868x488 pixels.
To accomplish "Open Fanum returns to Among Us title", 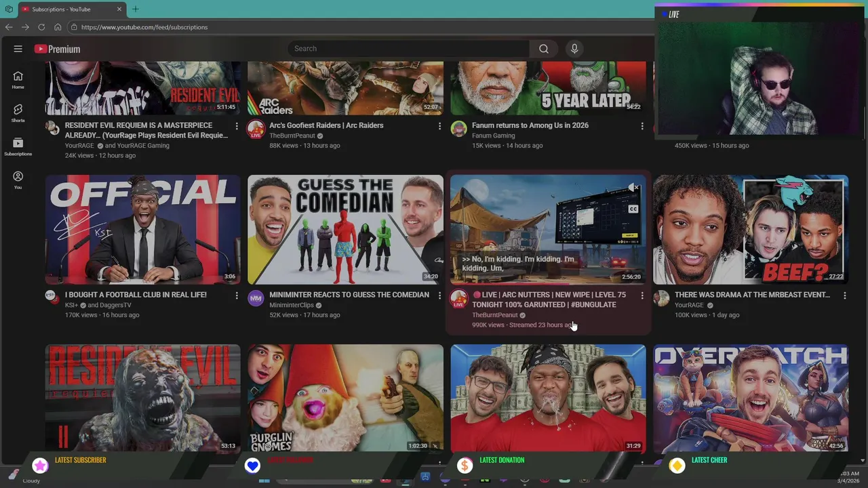I will point(530,125).
